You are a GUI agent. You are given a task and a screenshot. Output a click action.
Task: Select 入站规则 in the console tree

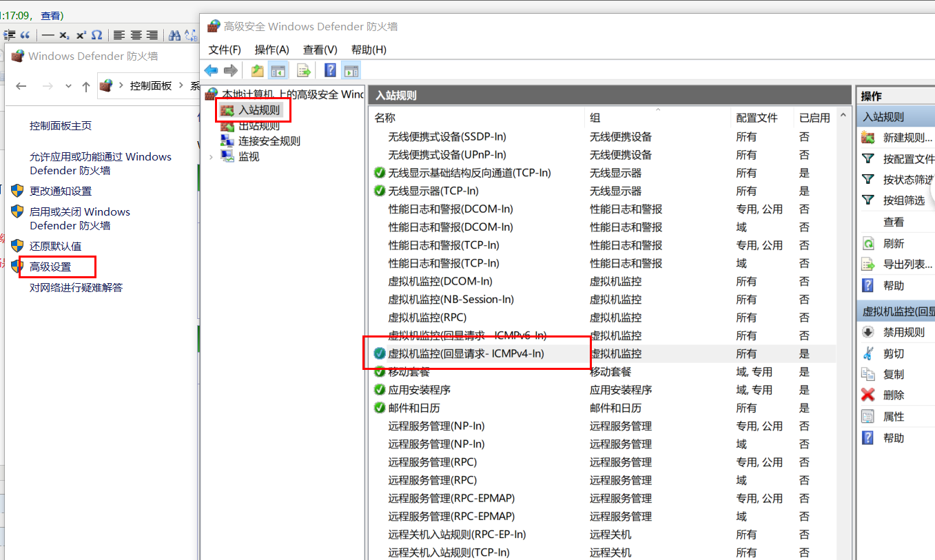[x=259, y=110]
